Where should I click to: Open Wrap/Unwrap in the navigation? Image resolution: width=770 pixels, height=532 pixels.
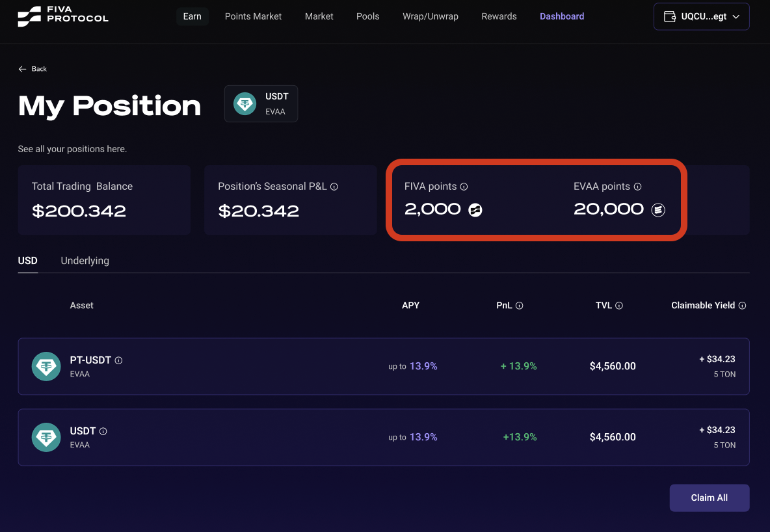[430, 16]
